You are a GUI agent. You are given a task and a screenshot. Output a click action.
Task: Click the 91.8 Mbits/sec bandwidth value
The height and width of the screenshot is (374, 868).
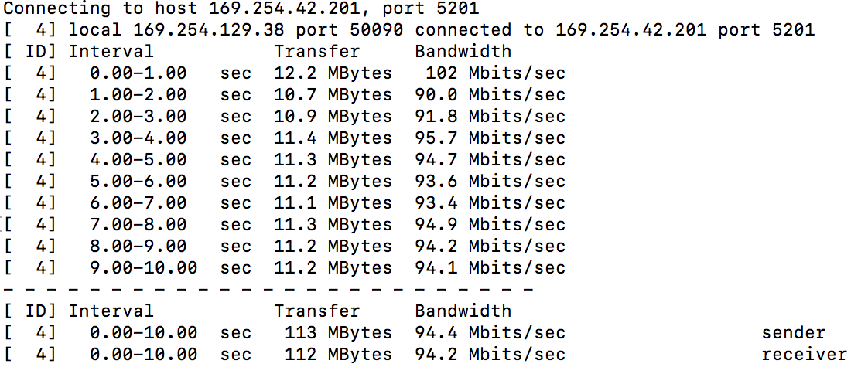tap(490, 117)
